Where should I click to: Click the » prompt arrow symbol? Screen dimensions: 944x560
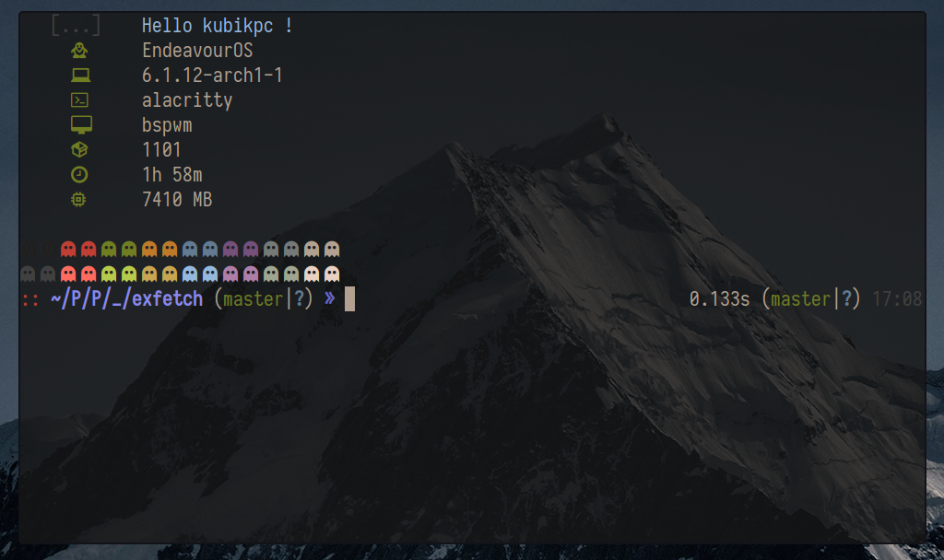pyautogui.click(x=332, y=298)
